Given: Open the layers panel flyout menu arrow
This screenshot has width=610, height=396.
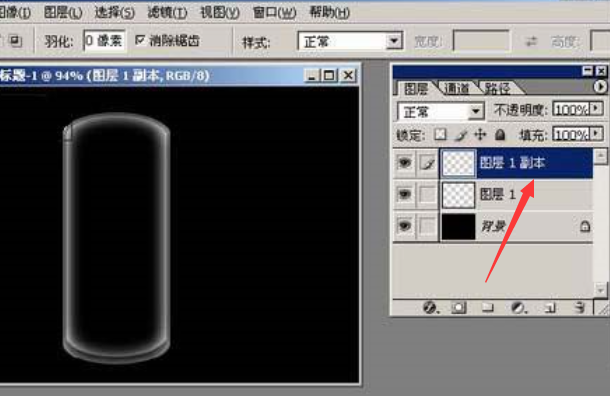Looking at the screenshot, I should click(599, 86).
